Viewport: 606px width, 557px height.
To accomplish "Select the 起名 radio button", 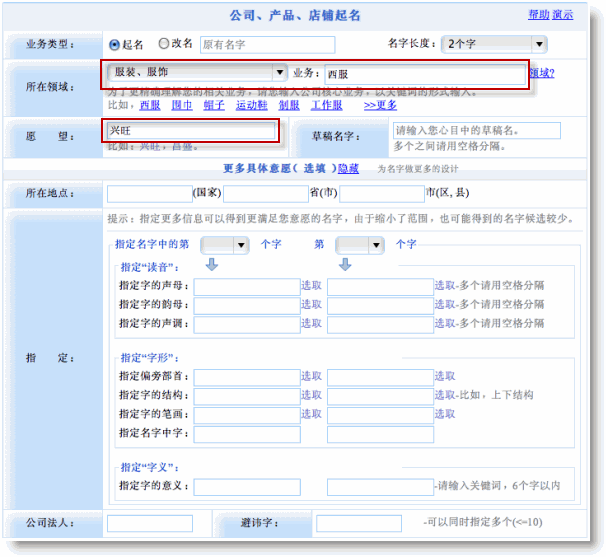I will (x=114, y=44).
